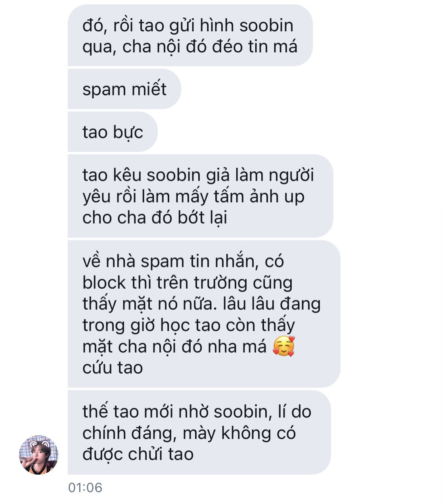Click the text 'mặt cha nội đó nha má'
Screen dimensions: 446x504
[x=175, y=347]
